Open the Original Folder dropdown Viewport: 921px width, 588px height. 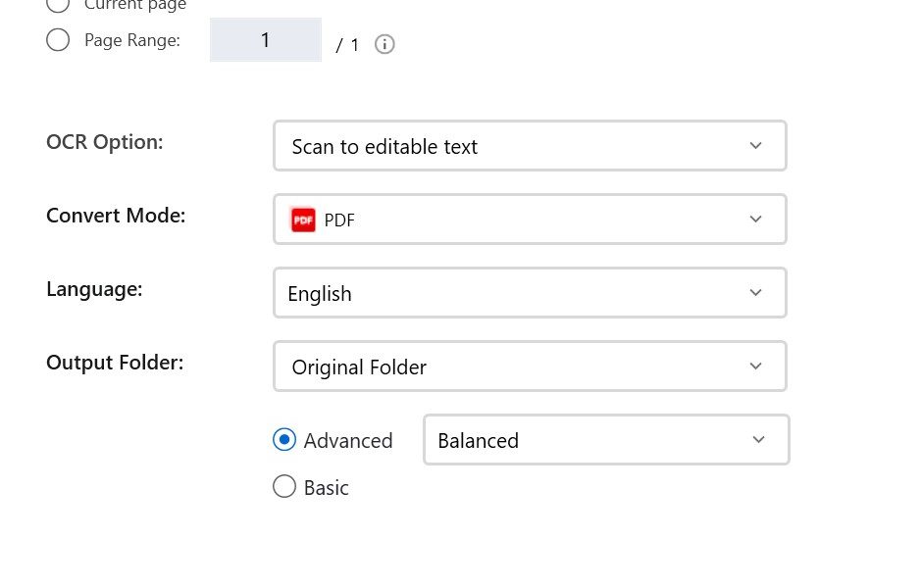pos(530,367)
